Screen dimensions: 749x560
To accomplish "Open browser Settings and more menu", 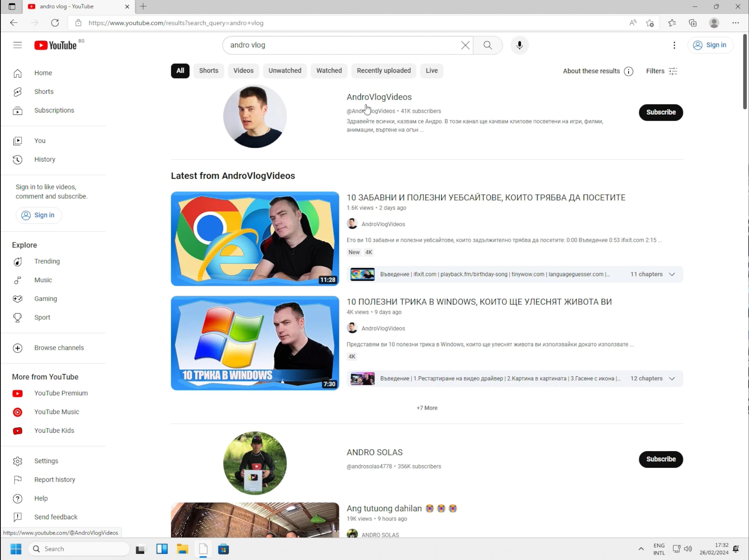I will [735, 23].
